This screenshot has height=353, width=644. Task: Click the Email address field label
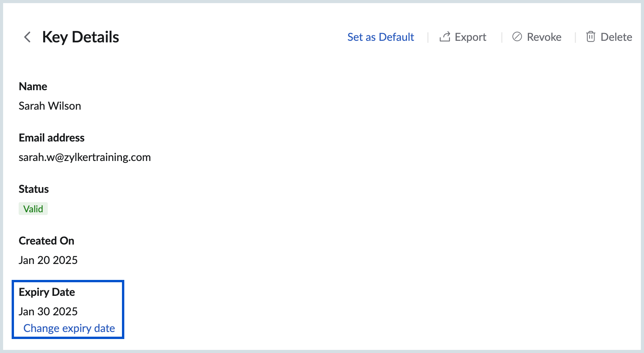[x=52, y=138]
